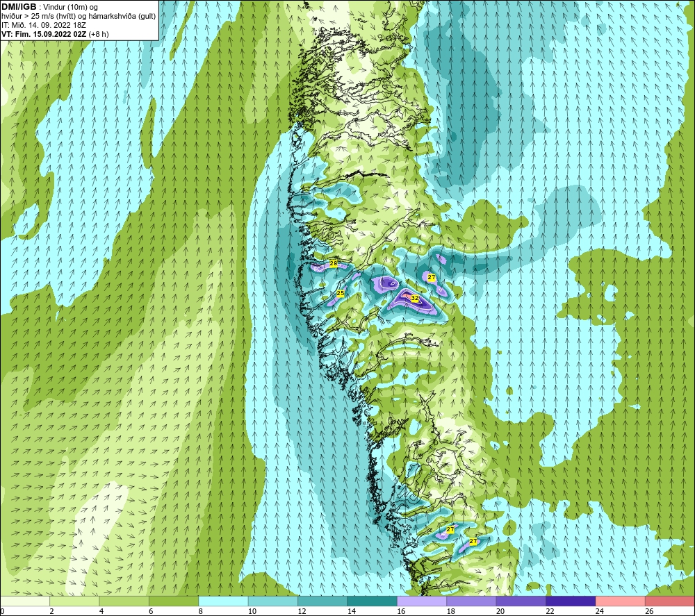Click the legend scale number 6

(151, 611)
